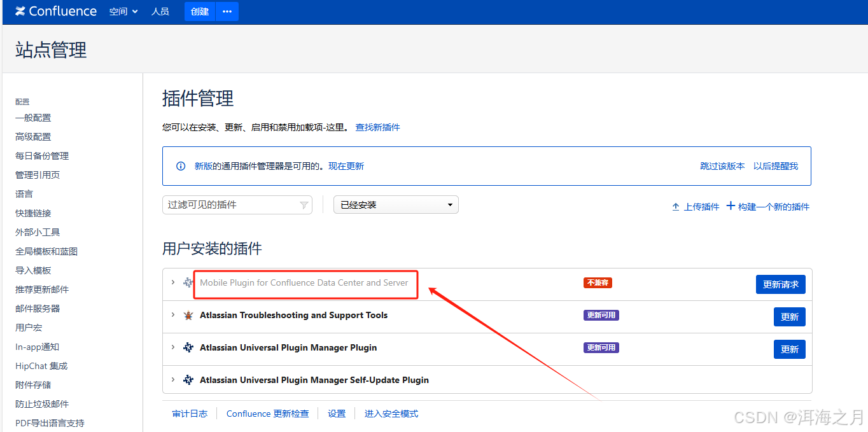Click the Mobile Plugin puzzle icon
The image size is (868, 432).
point(188,282)
